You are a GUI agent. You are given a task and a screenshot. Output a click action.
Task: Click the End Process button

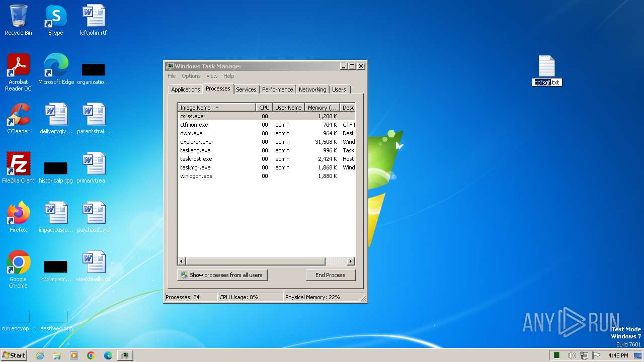[x=330, y=275]
